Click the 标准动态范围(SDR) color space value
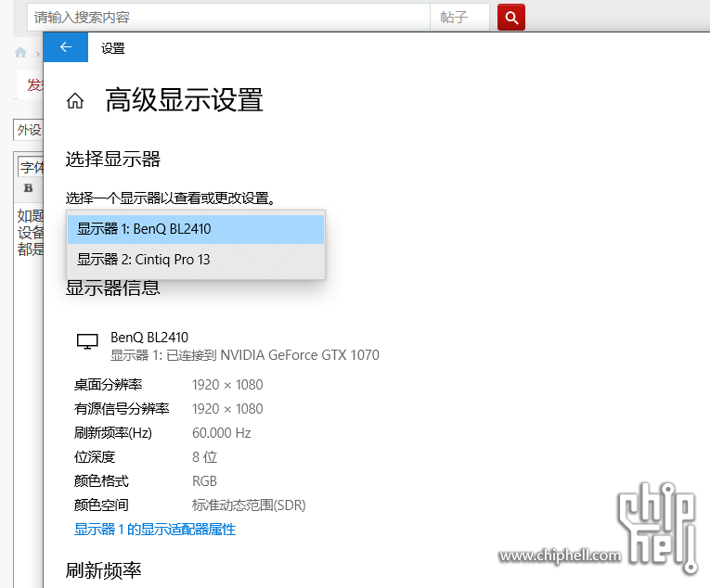The image size is (710, 588). [x=248, y=505]
